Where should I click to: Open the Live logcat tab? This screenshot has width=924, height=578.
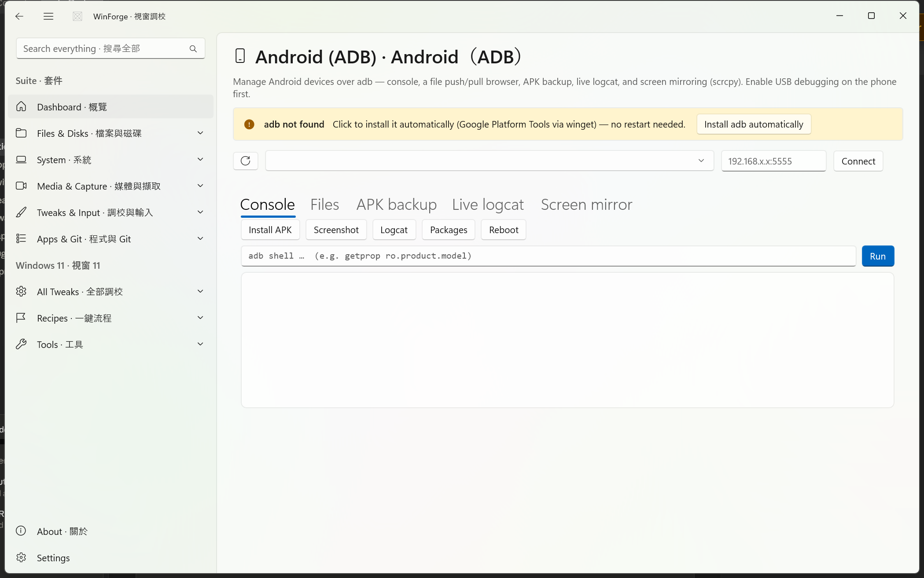pos(488,205)
